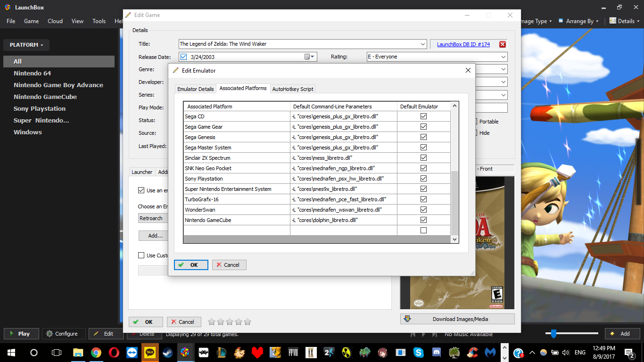Open the Windows Start menu
Screen dimensions: 644x362
click(11, 352)
